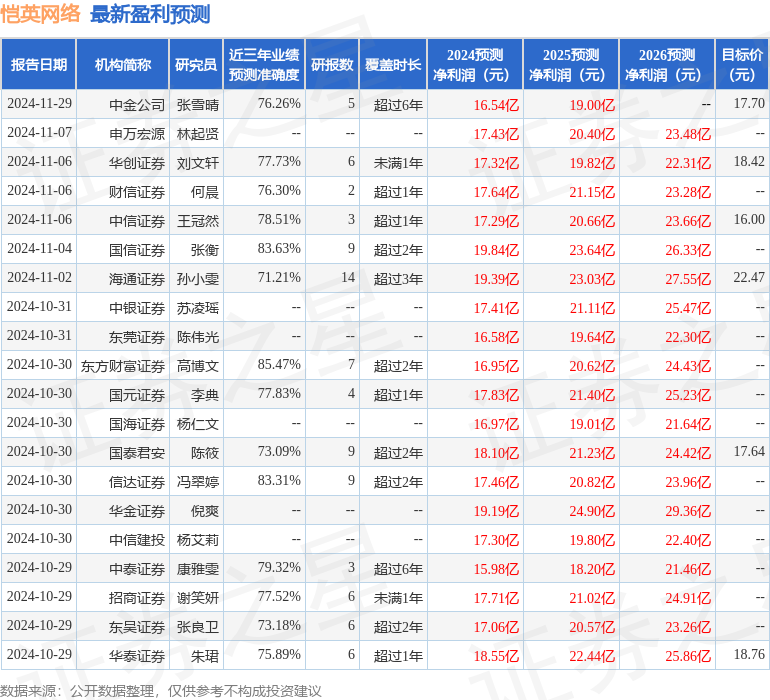Screen dimensions: 770x700
Task: Click accuracy value 73.18%
Action: 279,625
